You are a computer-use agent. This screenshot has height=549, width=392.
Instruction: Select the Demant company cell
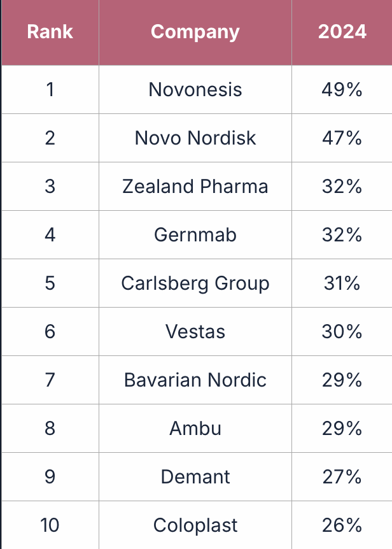tap(195, 477)
